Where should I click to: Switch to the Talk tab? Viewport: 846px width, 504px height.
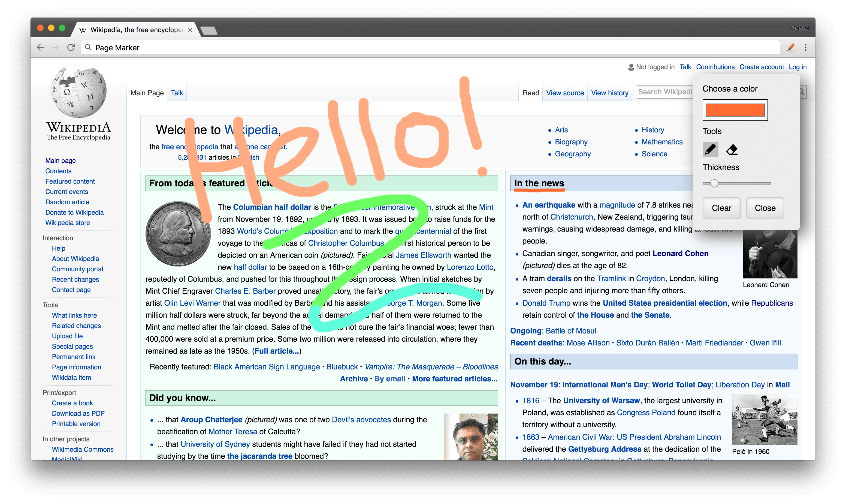(x=177, y=93)
